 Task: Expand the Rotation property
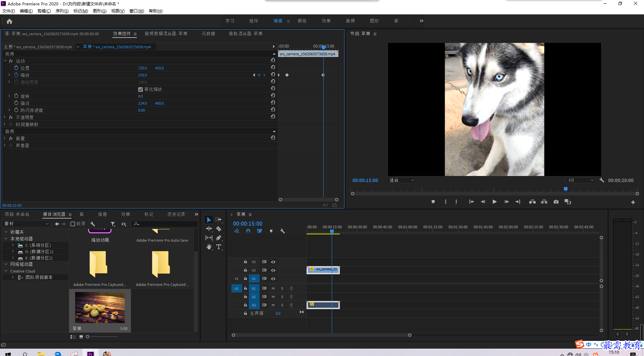[9, 96]
